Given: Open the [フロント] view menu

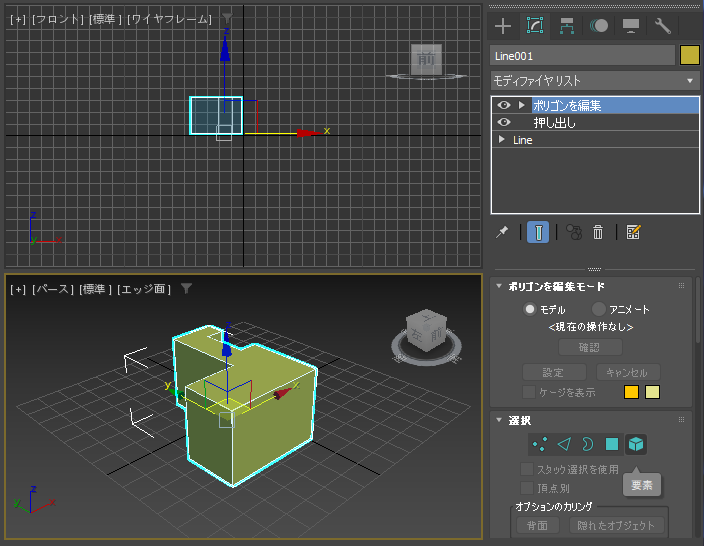Looking at the screenshot, I should (x=58, y=19).
